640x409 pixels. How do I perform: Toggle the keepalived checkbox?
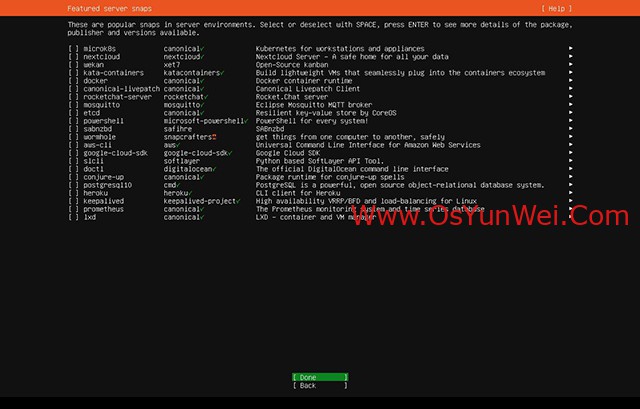73,201
